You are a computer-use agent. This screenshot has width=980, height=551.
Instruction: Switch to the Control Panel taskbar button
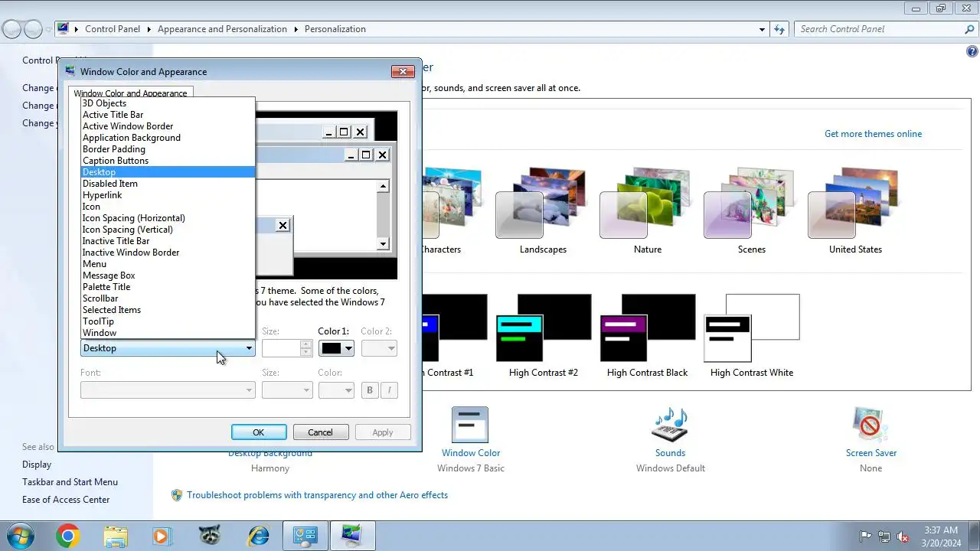click(305, 536)
